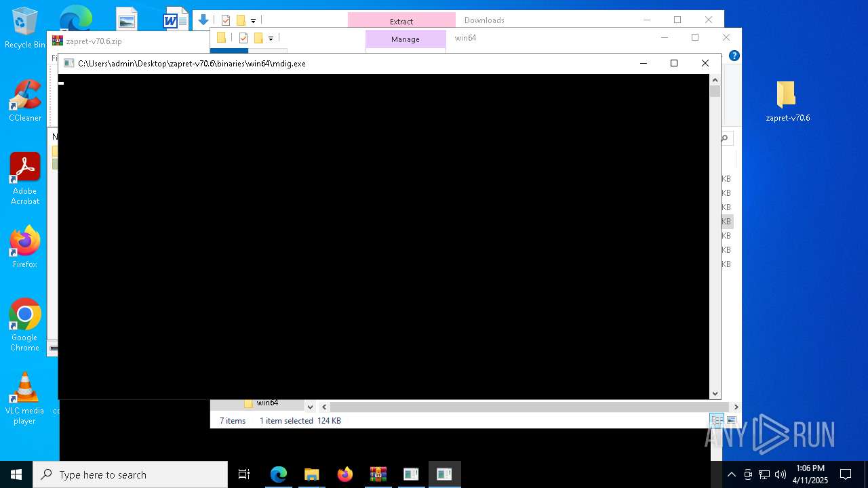Image resolution: width=868 pixels, height=488 pixels.
Task: Switch to first console window on taskbar
Action: click(x=411, y=474)
